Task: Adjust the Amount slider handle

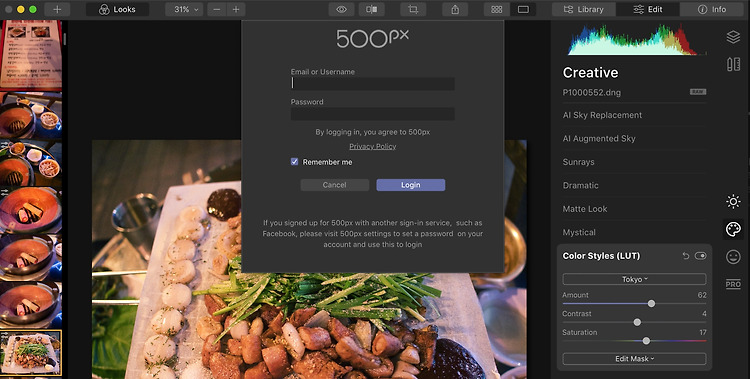Action: click(651, 303)
